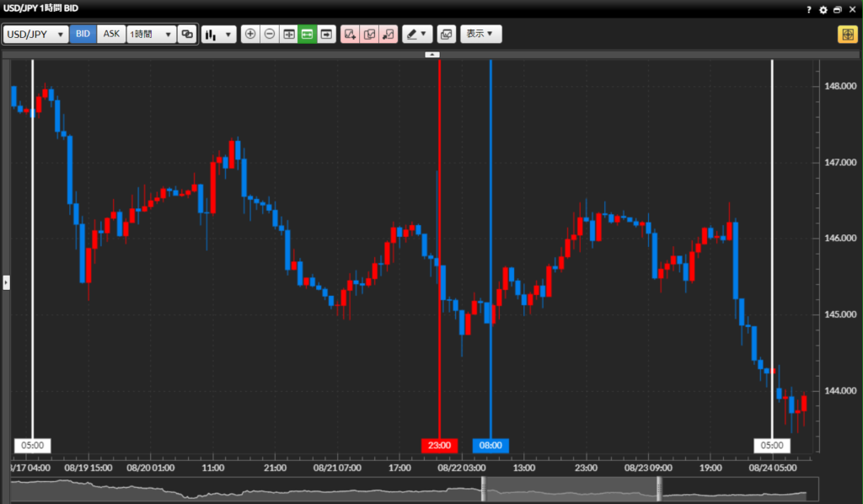Click the scroll-to-latest arrow icon
Screen dimensions: 863x504
(327, 35)
